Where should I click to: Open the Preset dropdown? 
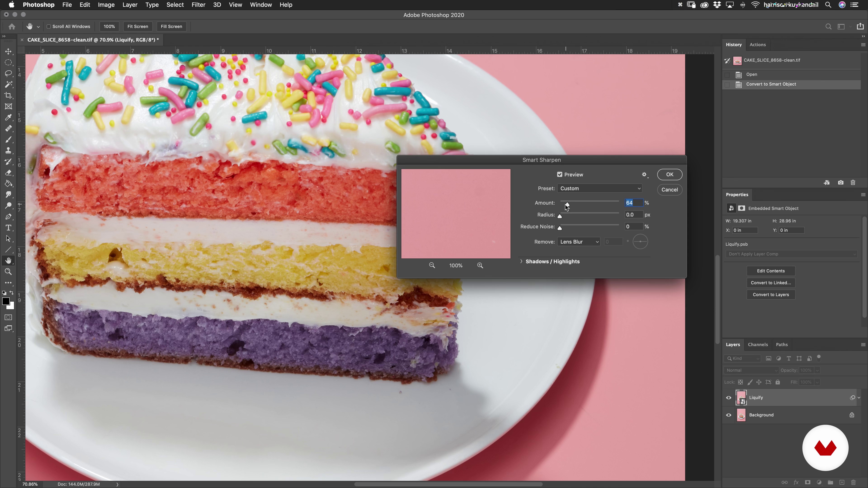coord(600,188)
